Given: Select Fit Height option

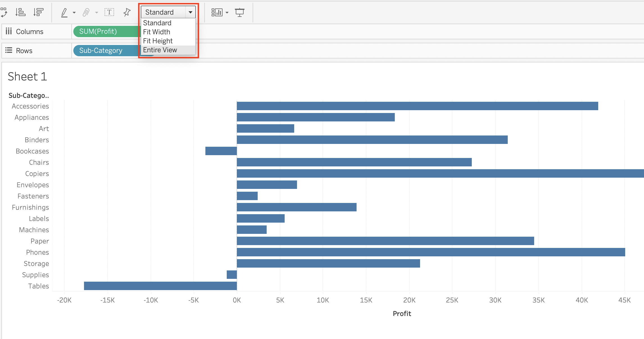Looking at the screenshot, I should pyautogui.click(x=158, y=41).
